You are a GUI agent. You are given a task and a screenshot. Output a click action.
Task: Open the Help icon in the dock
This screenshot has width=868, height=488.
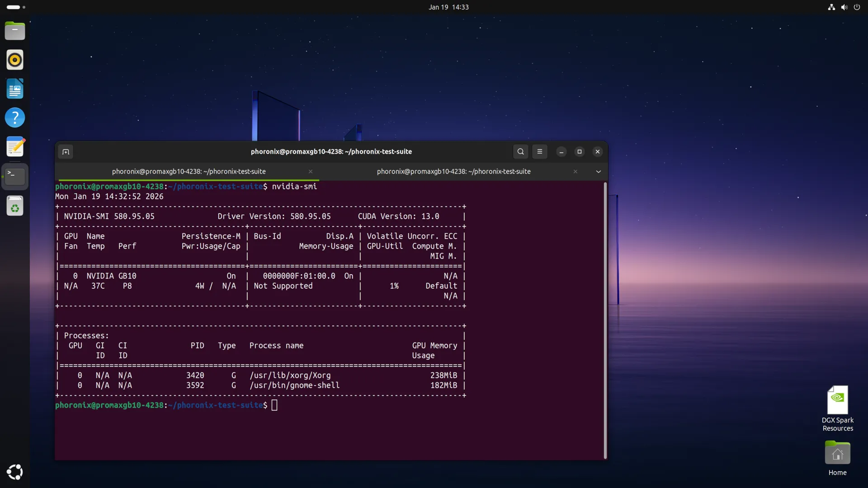coord(15,118)
